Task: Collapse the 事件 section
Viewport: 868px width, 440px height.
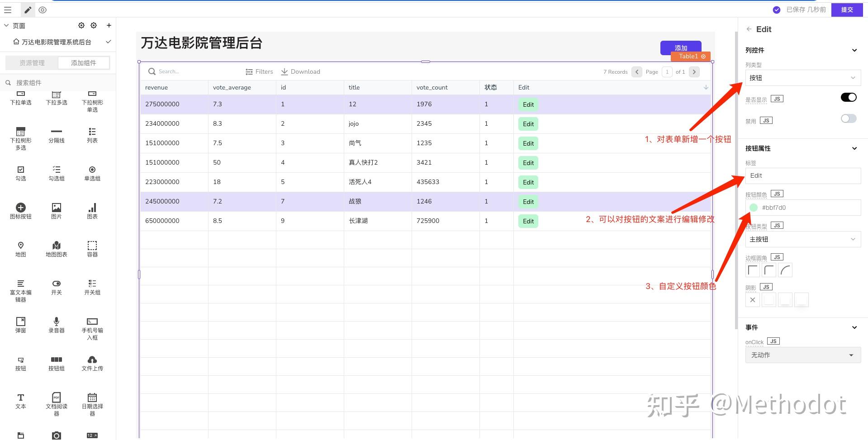Action: coord(854,327)
